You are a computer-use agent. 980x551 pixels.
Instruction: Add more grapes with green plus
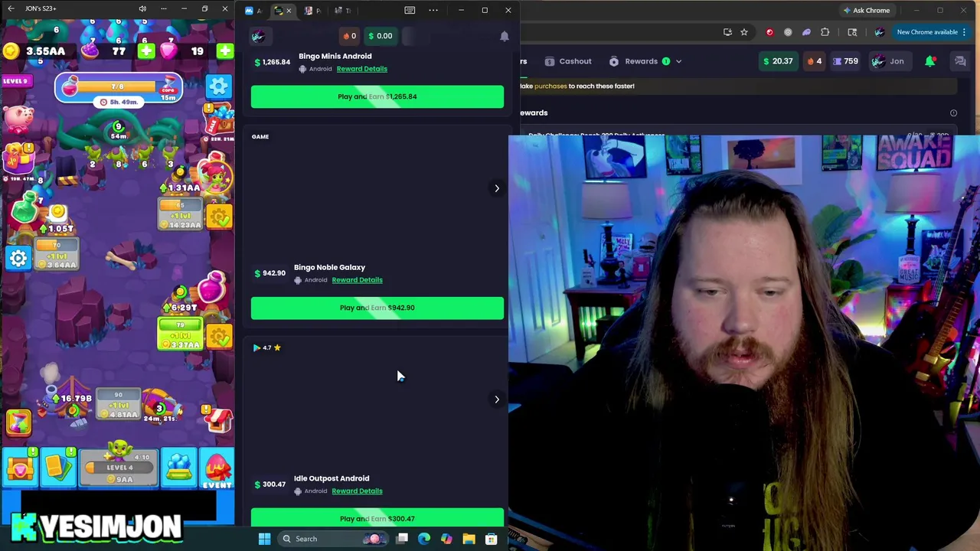(145, 51)
